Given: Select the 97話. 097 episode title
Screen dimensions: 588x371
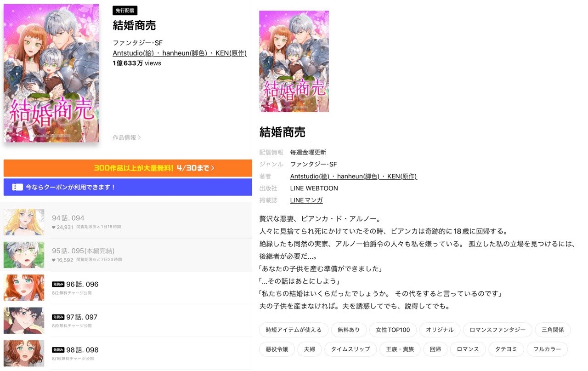Looking at the screenshot, I should (82, 317).
